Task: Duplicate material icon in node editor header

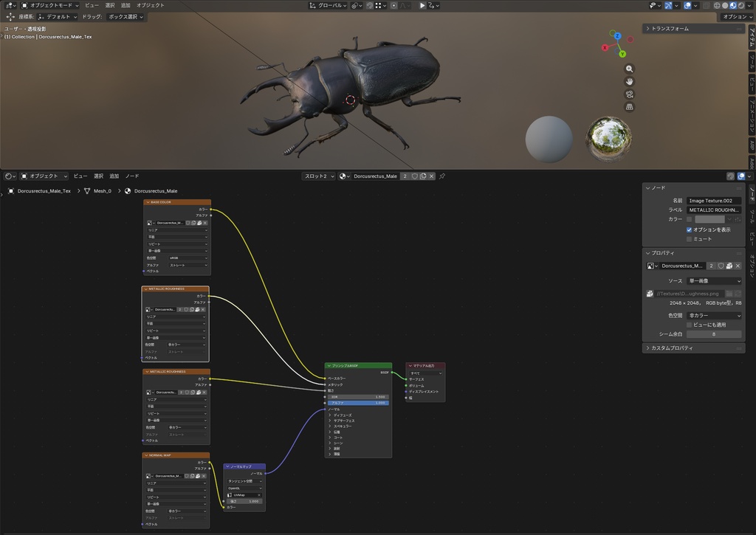Action: [x=423, y=176]
